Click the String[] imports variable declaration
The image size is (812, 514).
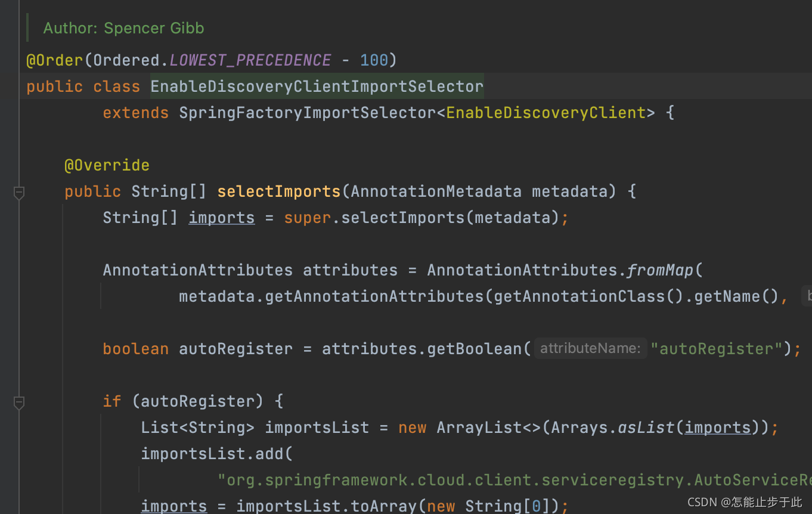[x=179, y=218]
